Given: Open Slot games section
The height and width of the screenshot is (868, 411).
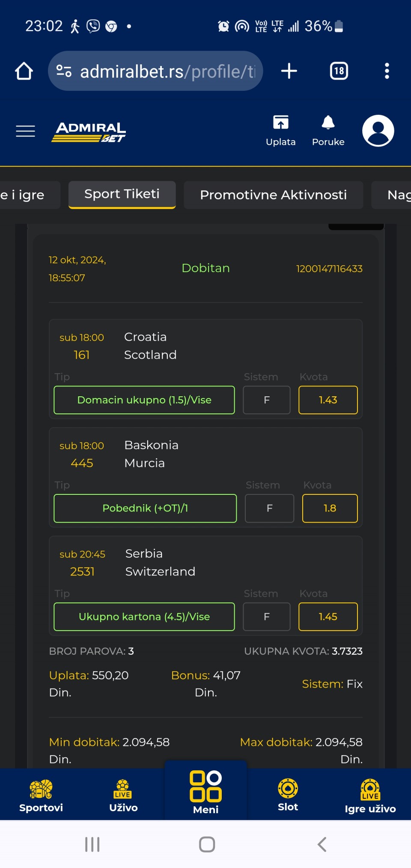Looking at the screenshot, I should coord(288,795).
